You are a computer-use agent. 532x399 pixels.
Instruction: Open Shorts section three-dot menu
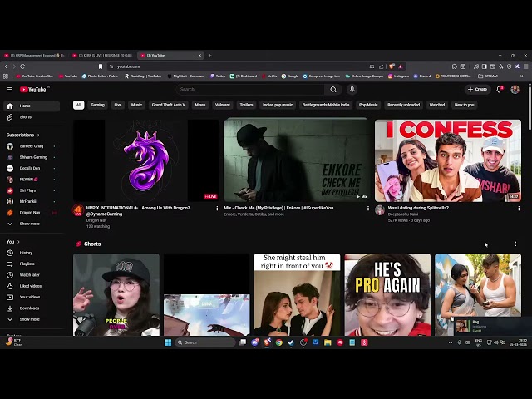pos(515,244)
